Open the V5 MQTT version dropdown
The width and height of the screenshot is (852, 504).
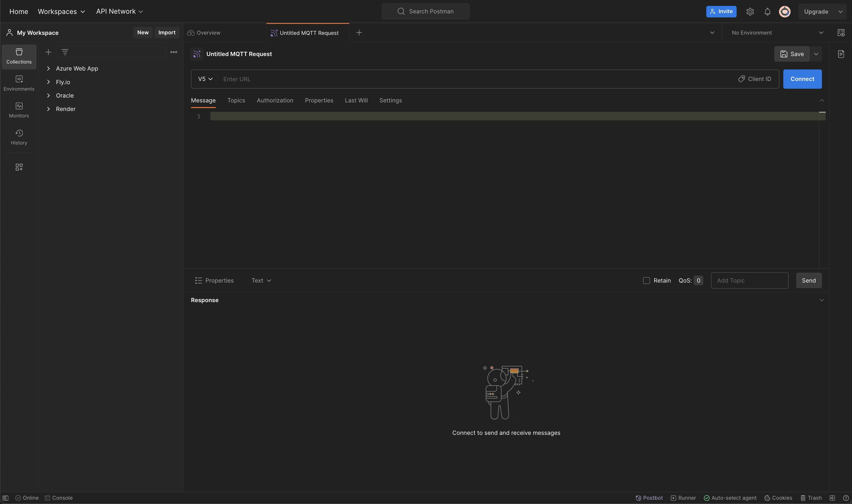[x=205, y=79]
